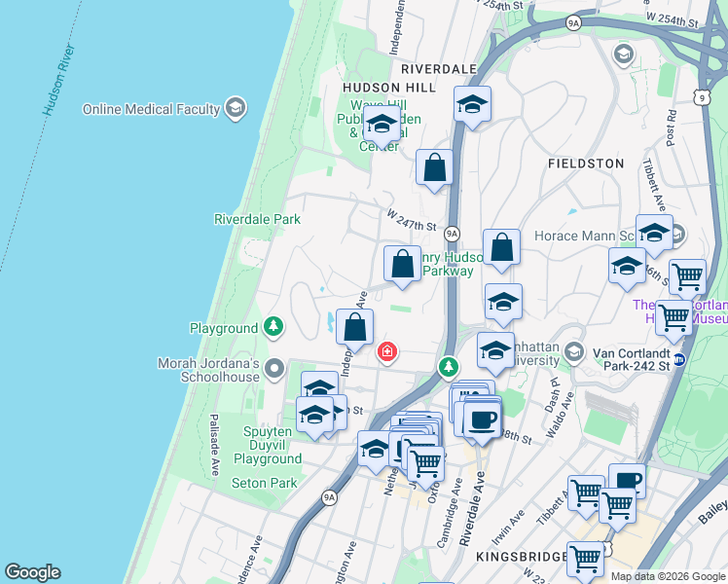Click the 9A route shield near W 247th St

pyautogui.click(x=452, y=234)
